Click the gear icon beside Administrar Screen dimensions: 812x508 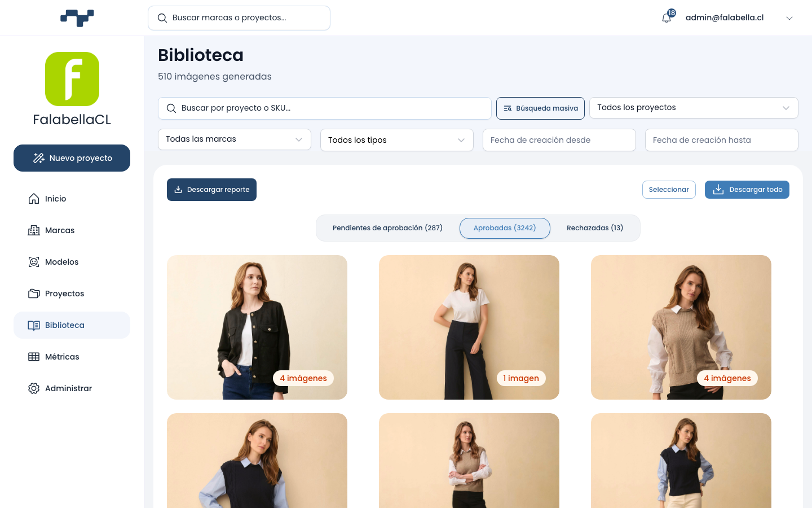pyautogui.click(x=34, y=388)
